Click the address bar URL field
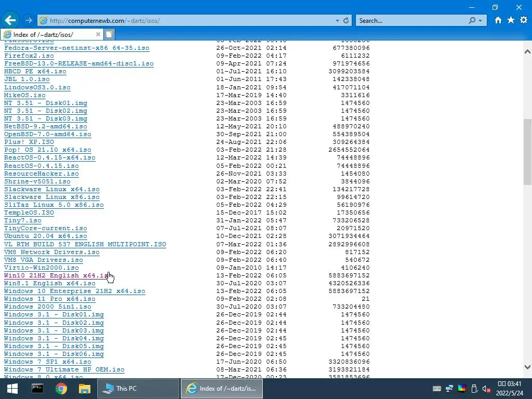 click(x=190, y=20)
